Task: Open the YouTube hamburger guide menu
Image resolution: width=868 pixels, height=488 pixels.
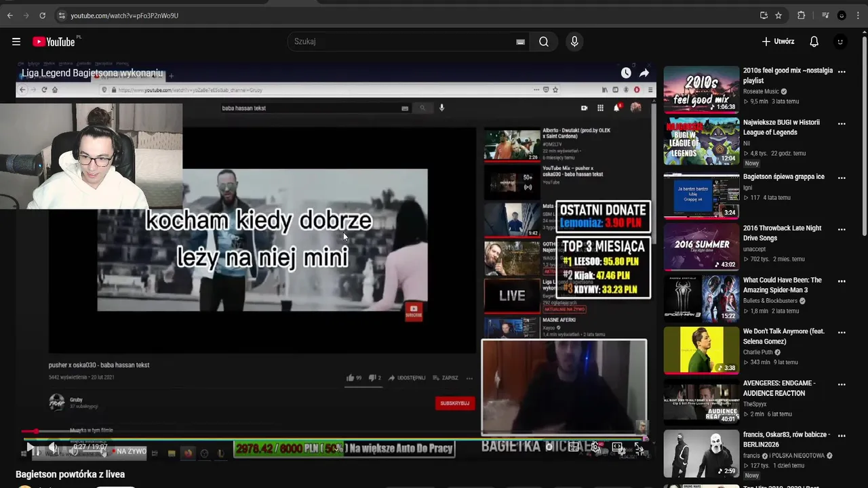Action: pos(16,42)
